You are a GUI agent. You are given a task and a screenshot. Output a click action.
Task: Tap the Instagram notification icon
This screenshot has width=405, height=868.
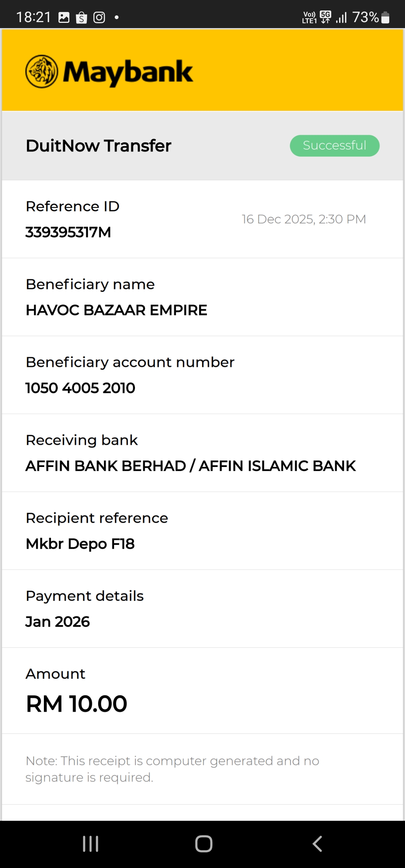[99, 18]
